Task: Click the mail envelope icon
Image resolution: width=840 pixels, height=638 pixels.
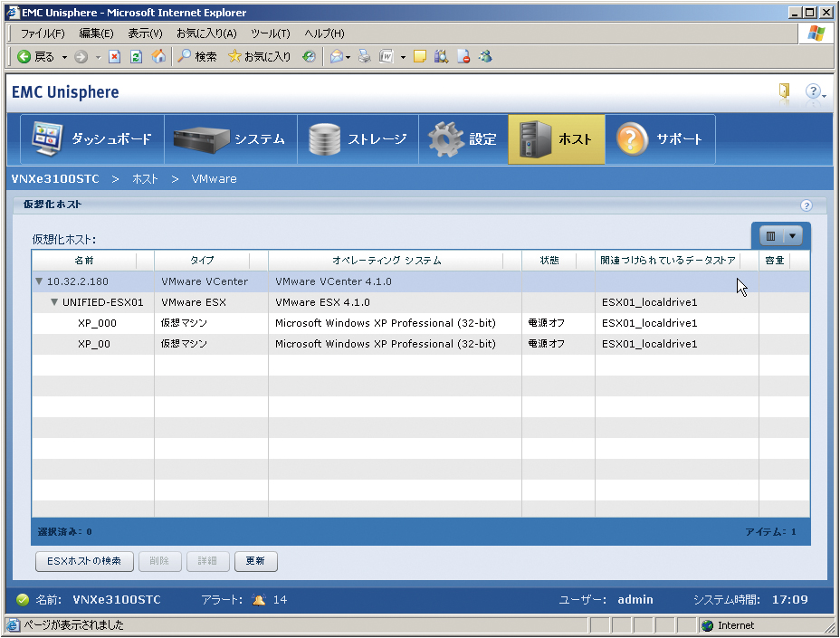Action: click(x=337, y=56)
